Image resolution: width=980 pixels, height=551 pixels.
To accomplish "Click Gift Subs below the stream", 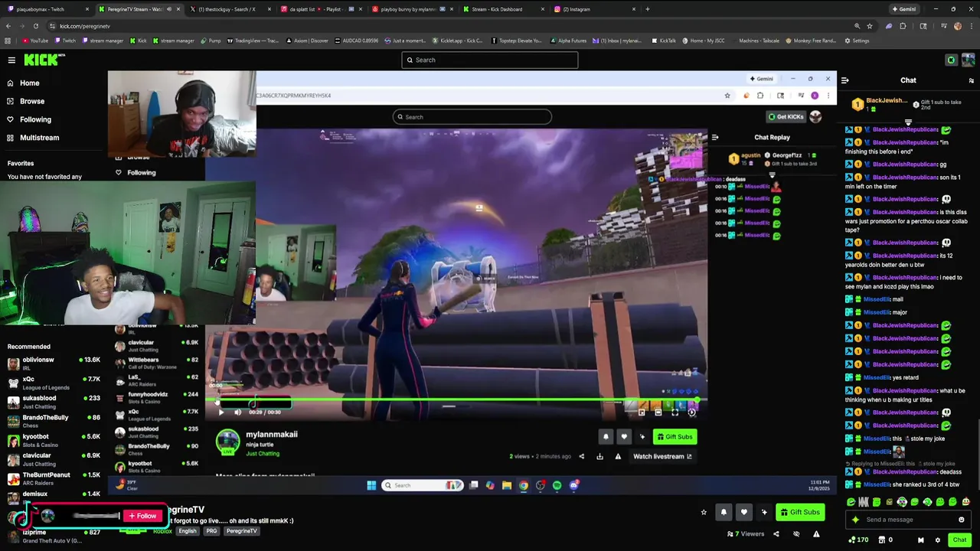I will point(799,512).
